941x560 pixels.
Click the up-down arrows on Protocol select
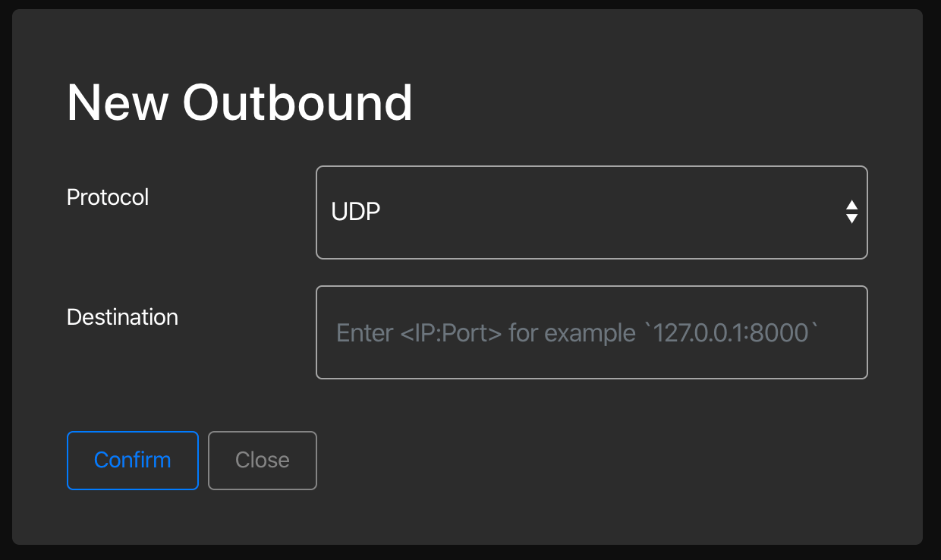click(851, 212)
